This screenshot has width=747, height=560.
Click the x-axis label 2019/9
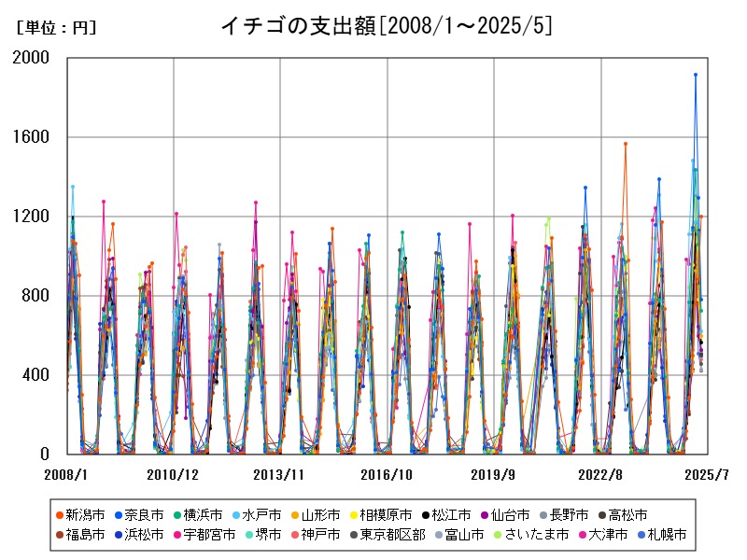493,475
